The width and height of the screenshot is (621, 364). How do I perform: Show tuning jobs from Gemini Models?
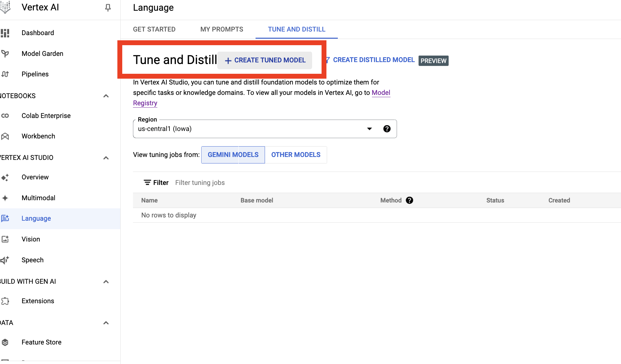(x=233, y=155)
